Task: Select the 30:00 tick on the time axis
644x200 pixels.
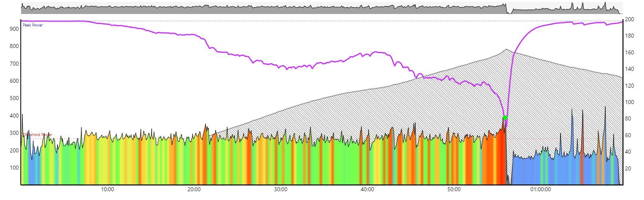Action: click(x=281, y=190)
